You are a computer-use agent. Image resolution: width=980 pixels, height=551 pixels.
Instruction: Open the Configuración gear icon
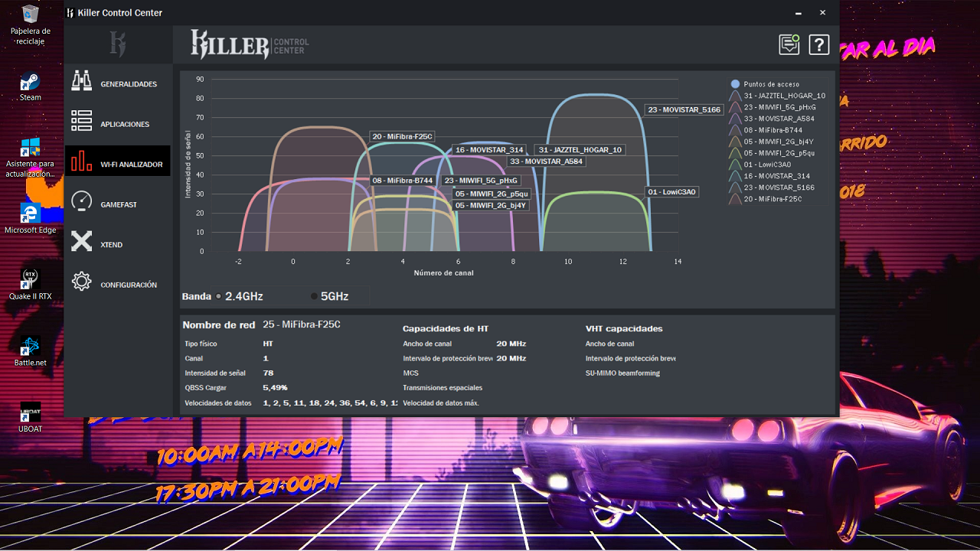point(82,282)
